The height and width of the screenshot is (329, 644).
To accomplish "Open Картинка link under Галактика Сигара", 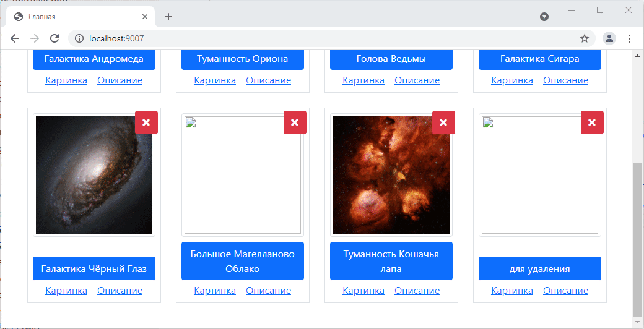I will point(512,80).
